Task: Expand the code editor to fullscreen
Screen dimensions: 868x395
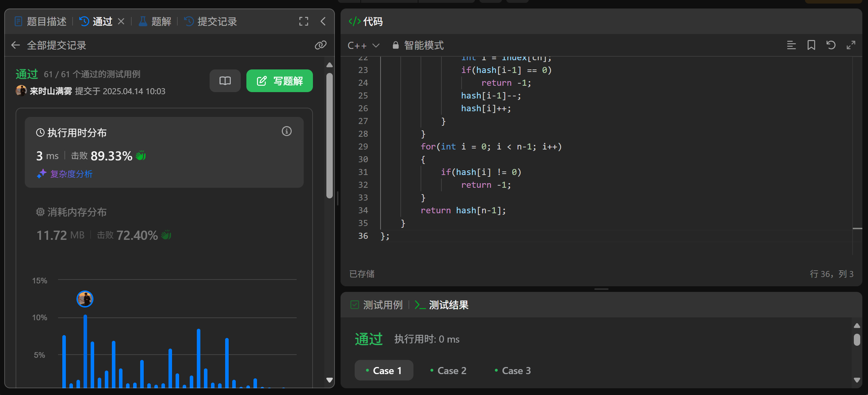Action: coord(851,45)
